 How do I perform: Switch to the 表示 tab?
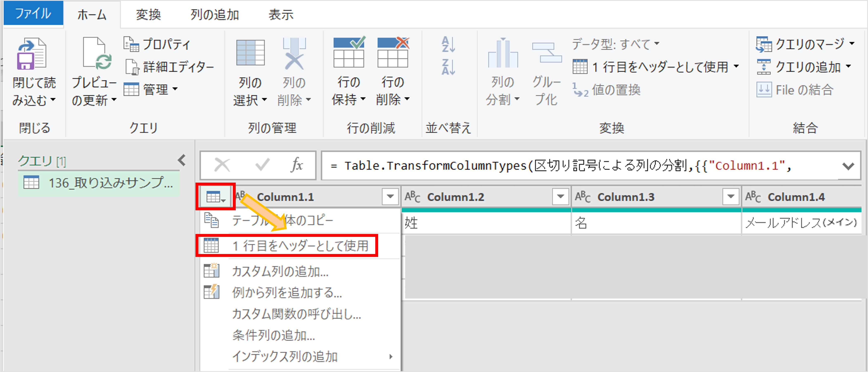tap(281, 14)
